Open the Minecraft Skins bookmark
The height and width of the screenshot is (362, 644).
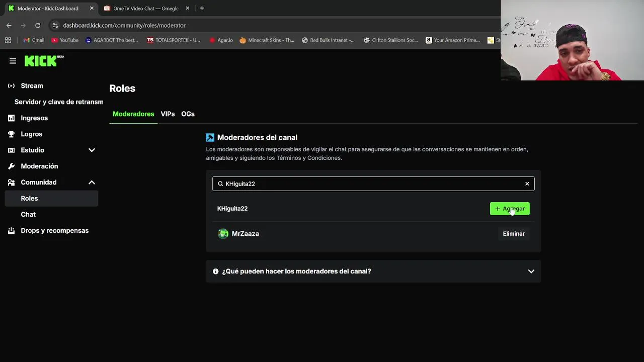[267, 40]
